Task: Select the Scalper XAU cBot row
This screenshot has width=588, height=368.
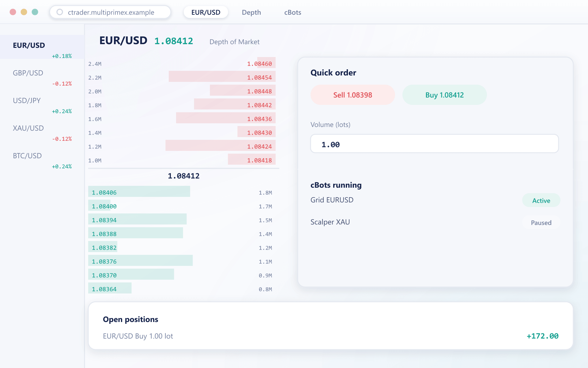Action: point(435,222)
